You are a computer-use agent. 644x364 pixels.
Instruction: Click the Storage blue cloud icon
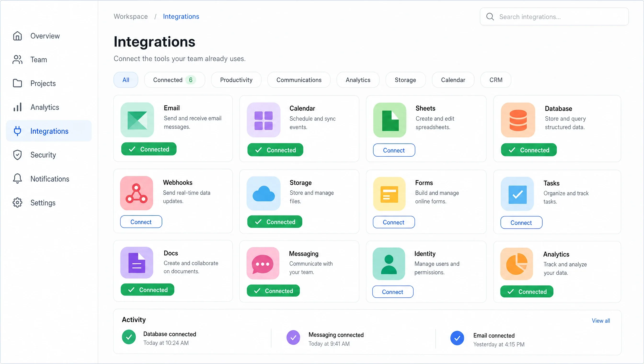[x=263, y=193]
